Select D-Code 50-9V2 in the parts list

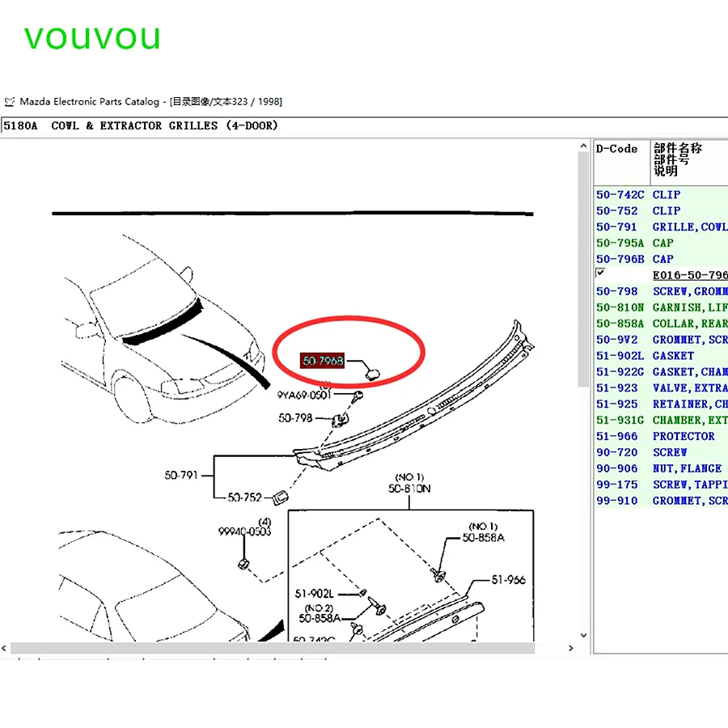(x=616, y=340)
